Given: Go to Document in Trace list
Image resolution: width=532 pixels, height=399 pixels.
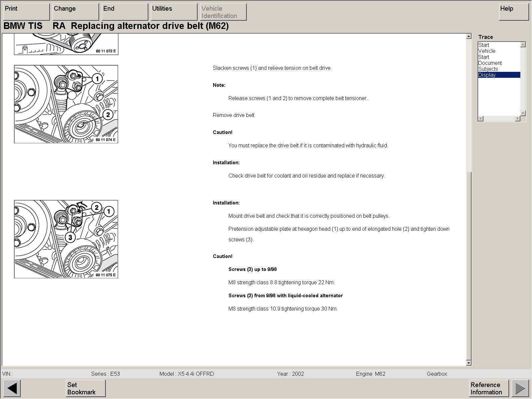Looking at the screenshot, I should [x=490, y=63].
